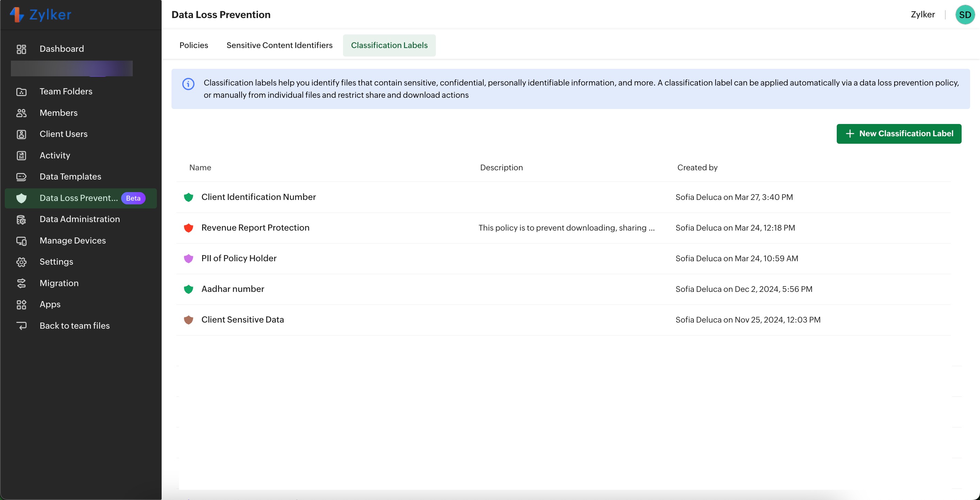Image resolution: width=980 pixels, height=500 pixels.
Task: Click brown shield for Client Sensitive Data
Action: (188, 320)
